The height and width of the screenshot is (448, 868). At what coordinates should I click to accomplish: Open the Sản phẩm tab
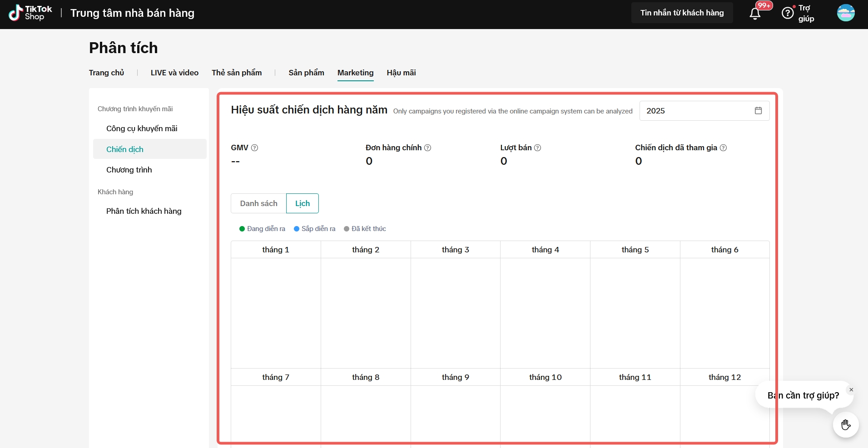pos(306,73)
